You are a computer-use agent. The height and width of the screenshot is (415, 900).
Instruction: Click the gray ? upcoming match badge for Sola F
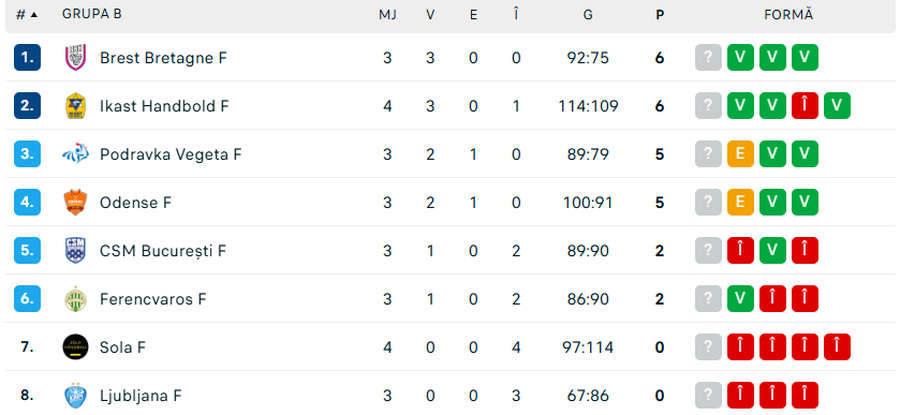pos(708,347)
